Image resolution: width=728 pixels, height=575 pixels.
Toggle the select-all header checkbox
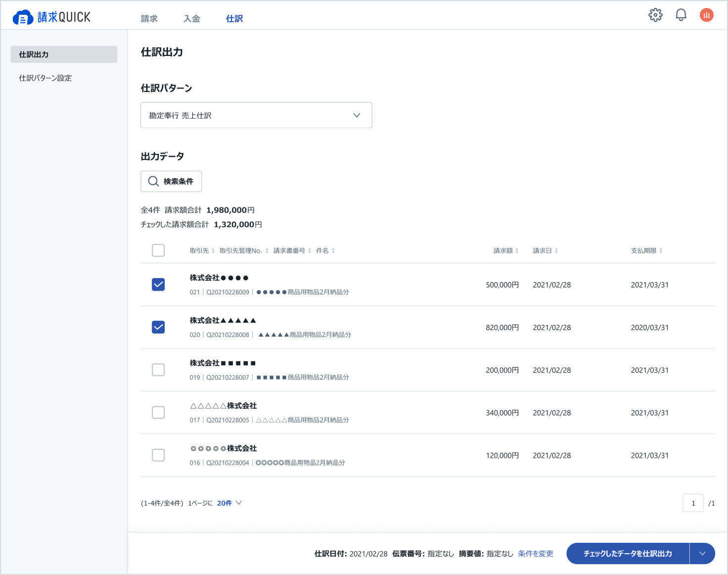coord(158,250)
